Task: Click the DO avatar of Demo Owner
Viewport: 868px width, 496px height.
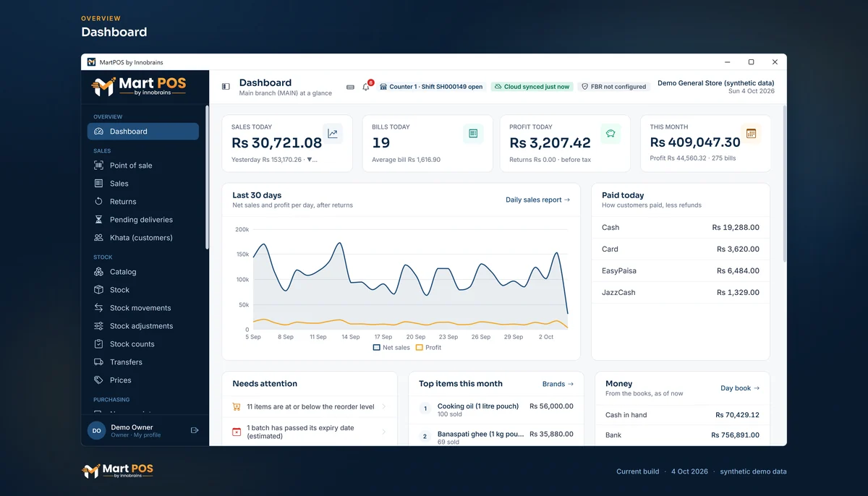Action: (97, 430)
